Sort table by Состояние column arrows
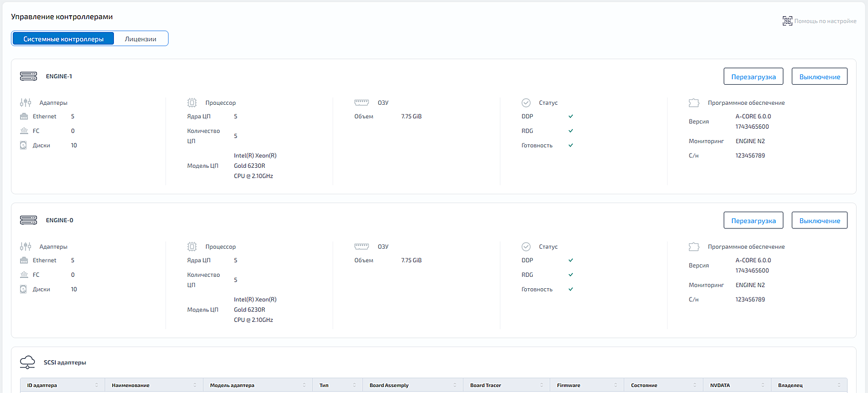 tap(695, 385)
